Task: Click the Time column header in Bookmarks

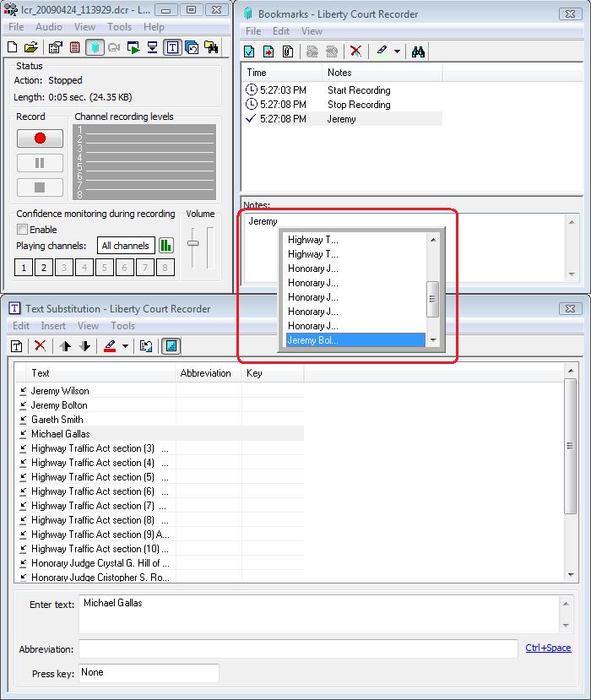Action: tap(282, 73)
